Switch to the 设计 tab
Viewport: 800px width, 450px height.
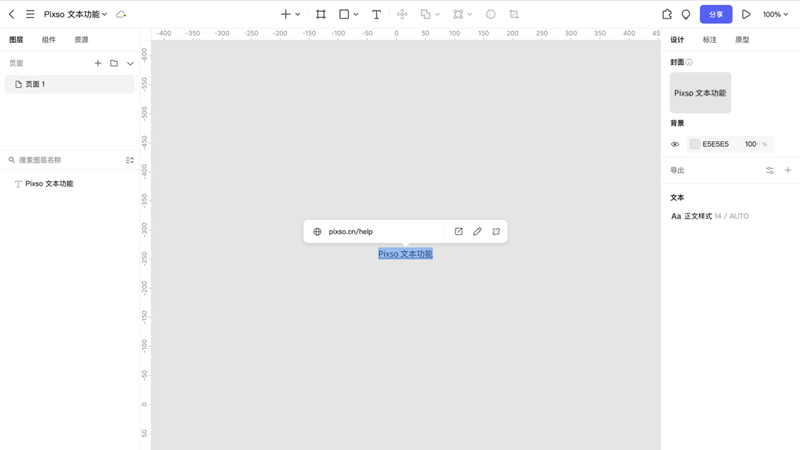coord(677,39)
